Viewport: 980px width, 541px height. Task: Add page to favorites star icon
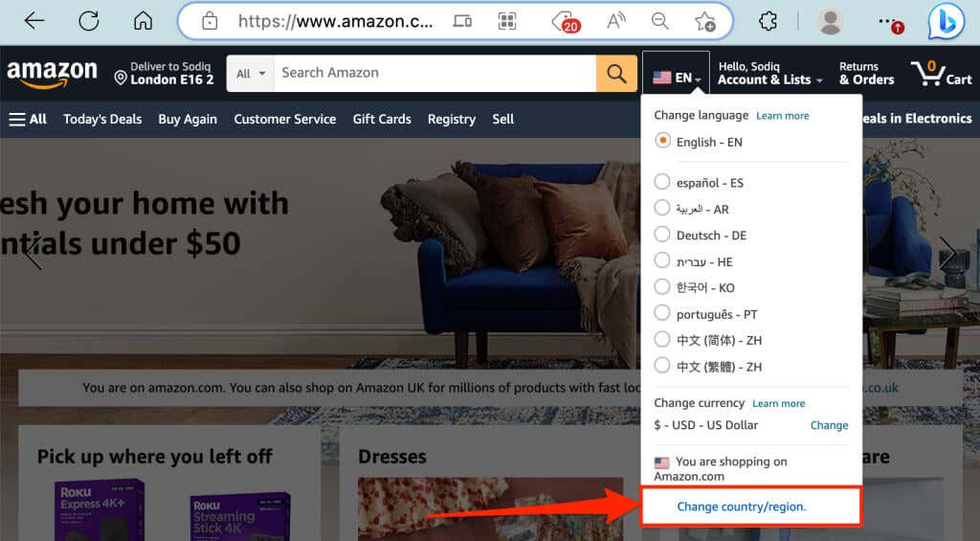coord(705,22)
